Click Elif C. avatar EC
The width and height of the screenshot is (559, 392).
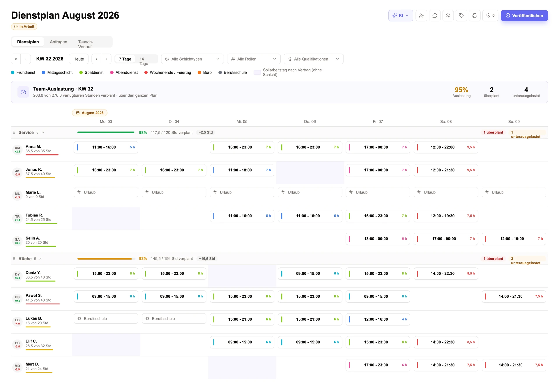coord(17,345)
